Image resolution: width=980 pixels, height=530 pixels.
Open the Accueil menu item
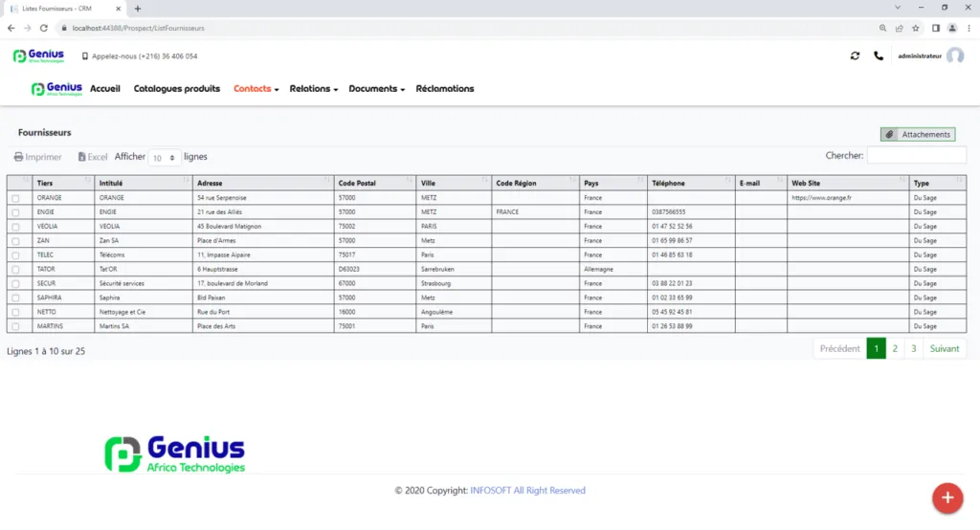(105, 89)
